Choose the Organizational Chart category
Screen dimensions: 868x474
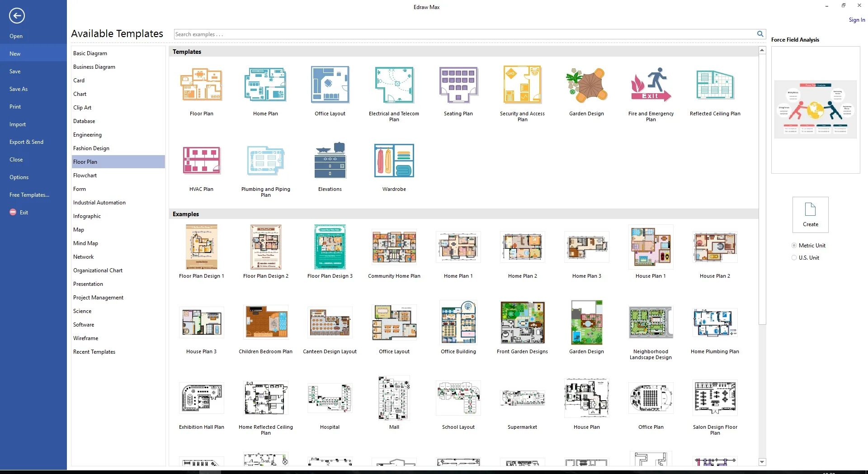pos(118,270)
